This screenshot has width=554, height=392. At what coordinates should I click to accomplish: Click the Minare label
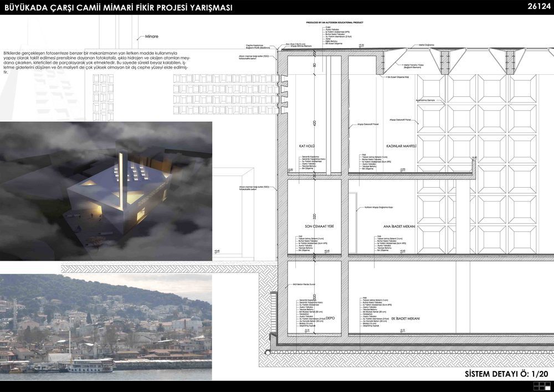[x=152, y=37]
